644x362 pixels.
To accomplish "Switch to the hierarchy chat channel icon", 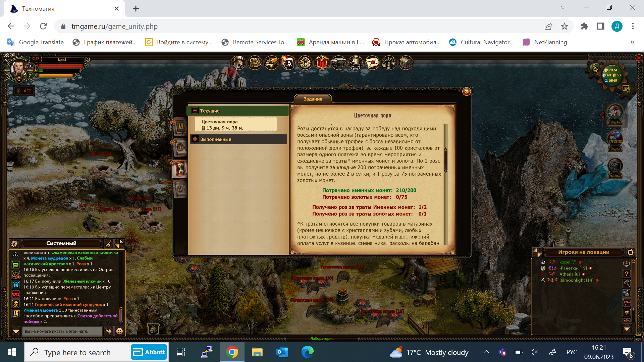I will pyautogui.click(x=16, y=255).
